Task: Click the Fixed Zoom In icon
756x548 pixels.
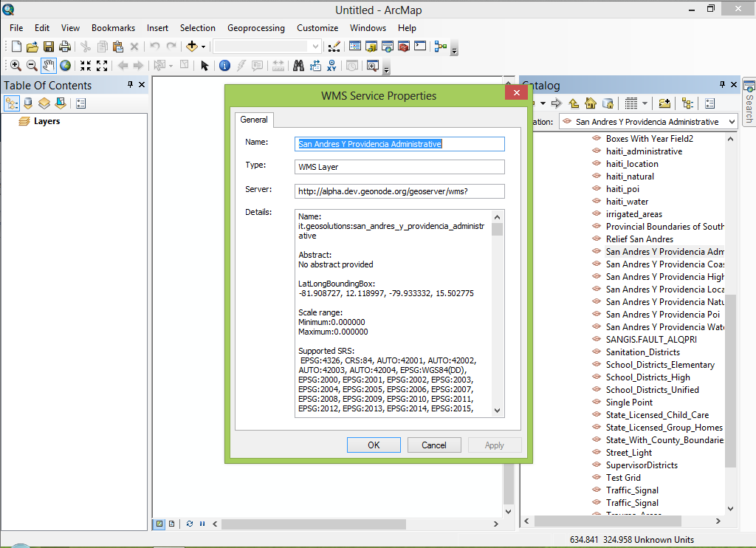Action: [x=86, y=66]
